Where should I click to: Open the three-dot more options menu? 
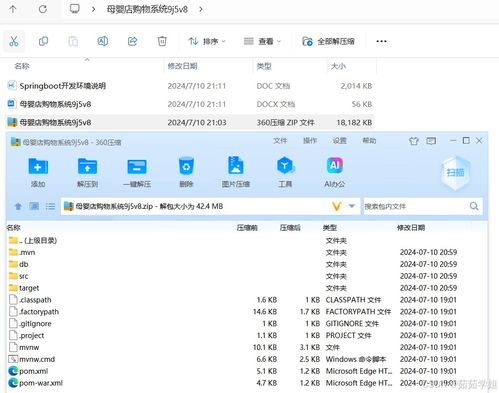(381, 41)
